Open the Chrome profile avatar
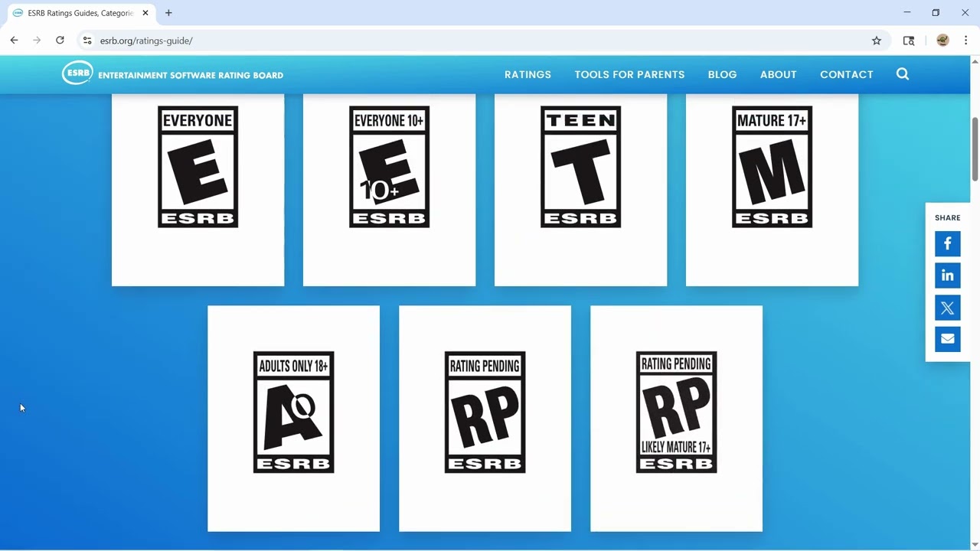 (x=942, y=41)
